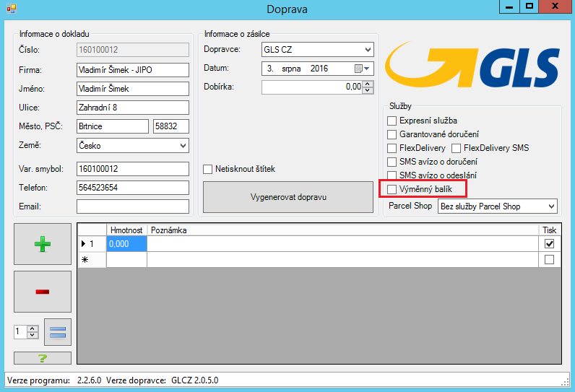Click the month srpna in Datum

(x=291, y=69)
